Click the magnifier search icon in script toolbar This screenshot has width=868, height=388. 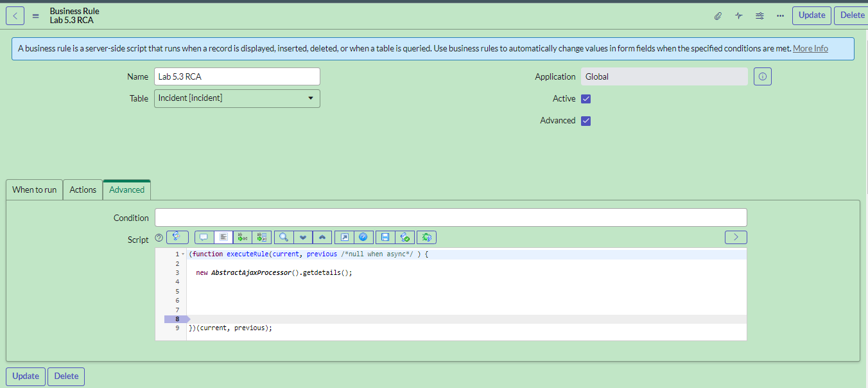point(283,237)
